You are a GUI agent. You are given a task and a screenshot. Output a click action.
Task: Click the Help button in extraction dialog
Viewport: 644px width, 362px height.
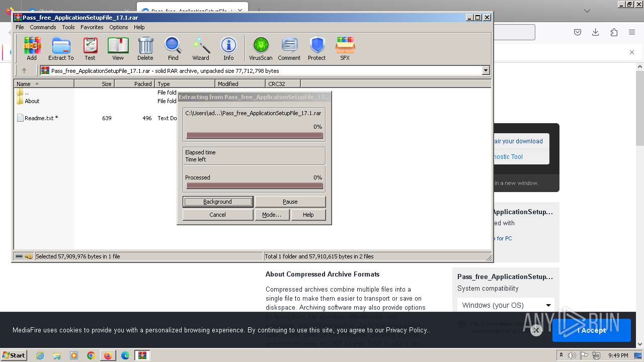[x=308, y=215]
